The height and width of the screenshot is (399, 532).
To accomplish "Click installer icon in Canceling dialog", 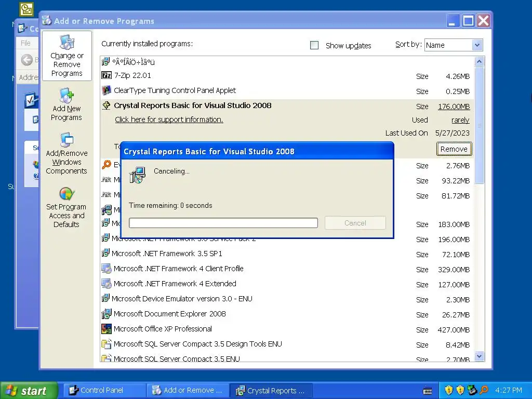I will (137, 175).
